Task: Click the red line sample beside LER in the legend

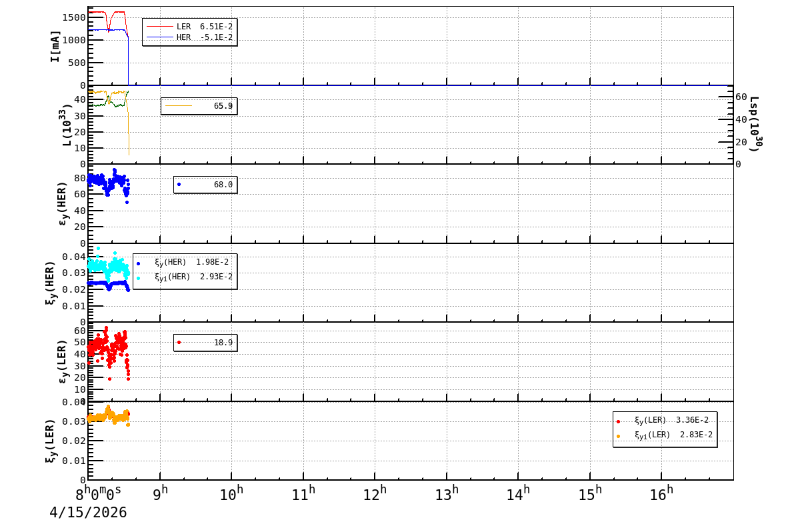Action: [x=159, y=27]
